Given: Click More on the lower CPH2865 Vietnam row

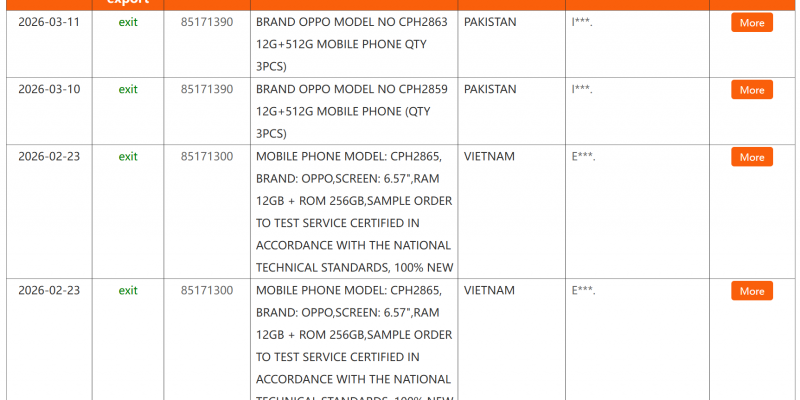Looking at the screenshot, I should point(752,291).
